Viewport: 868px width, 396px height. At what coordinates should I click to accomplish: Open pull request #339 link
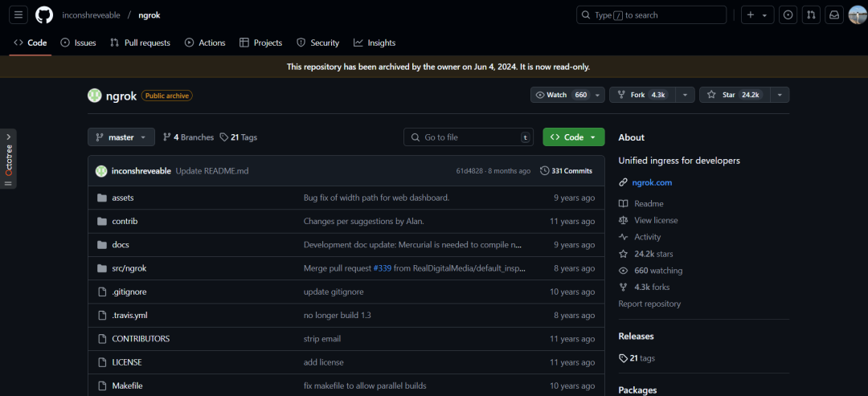[383, 268]
